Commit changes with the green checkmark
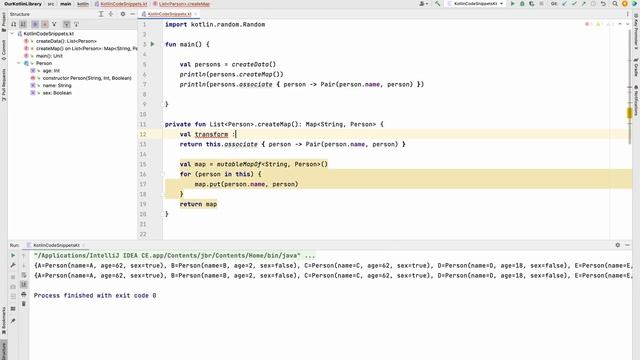Viewport: 640px width, 360px height. tap(574, 4)
